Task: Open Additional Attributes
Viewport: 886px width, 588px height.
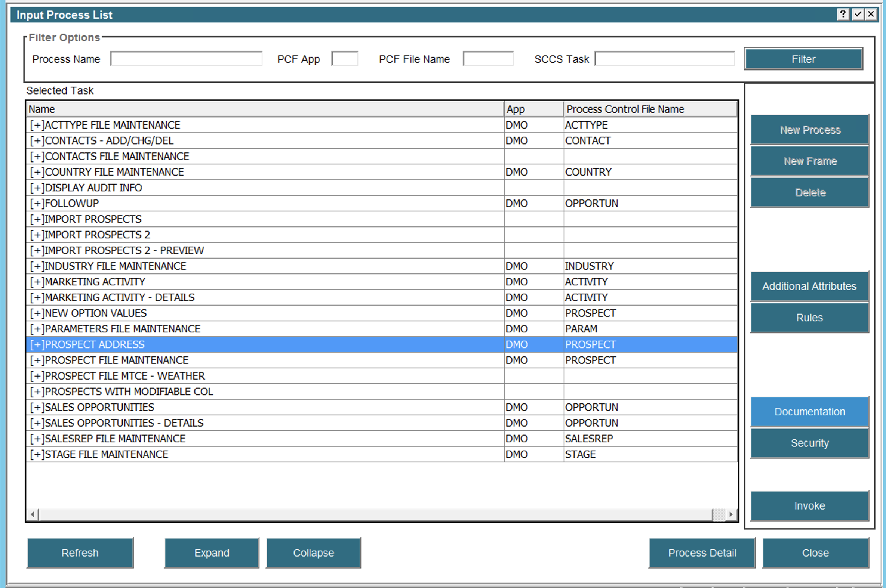Action: coord(809,286)
